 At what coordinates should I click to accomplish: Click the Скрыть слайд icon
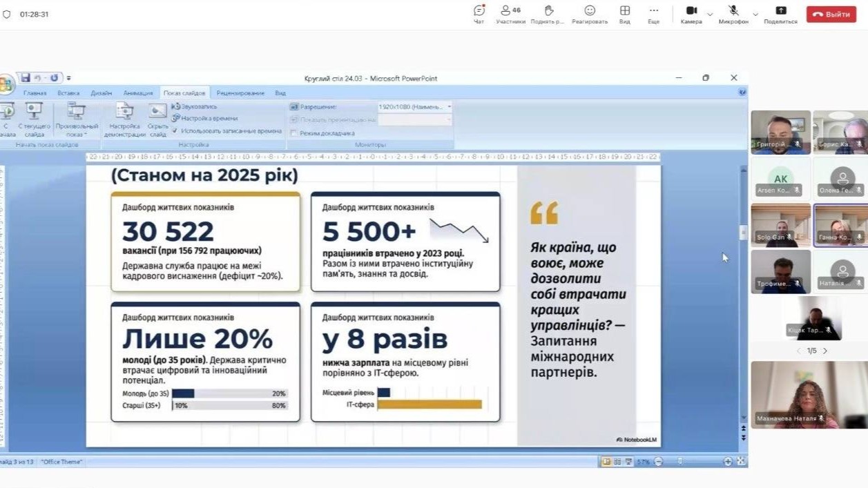pos(158,111)
